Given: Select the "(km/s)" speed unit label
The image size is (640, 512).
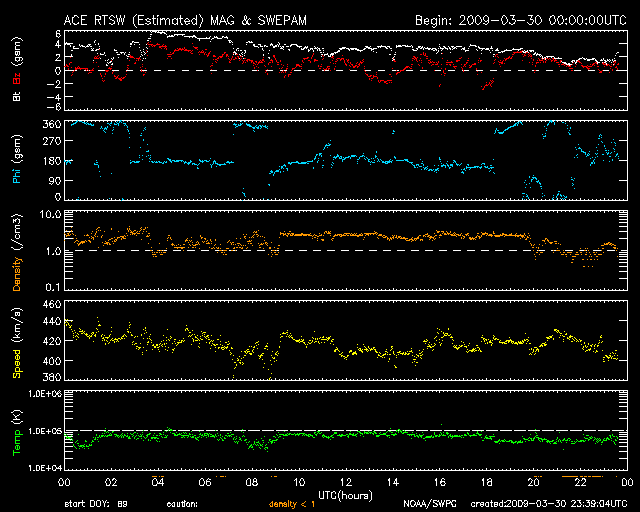Looking at the screenshot, I should pos(17,325).
